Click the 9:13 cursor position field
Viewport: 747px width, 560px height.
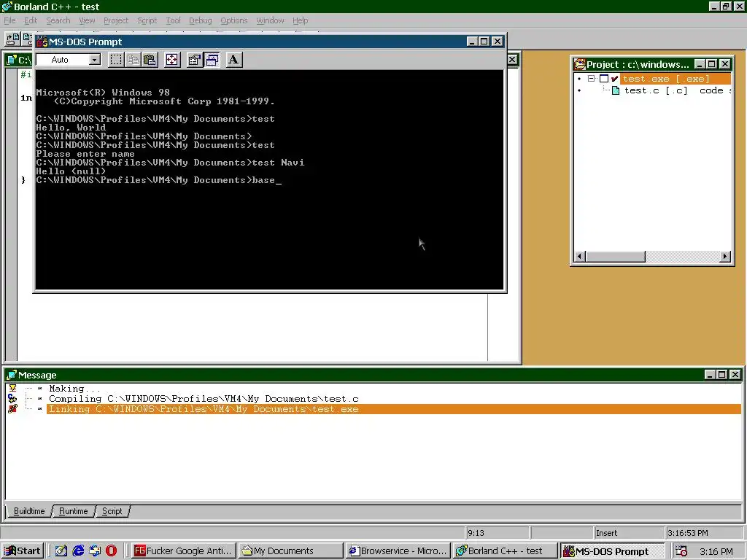497,533
